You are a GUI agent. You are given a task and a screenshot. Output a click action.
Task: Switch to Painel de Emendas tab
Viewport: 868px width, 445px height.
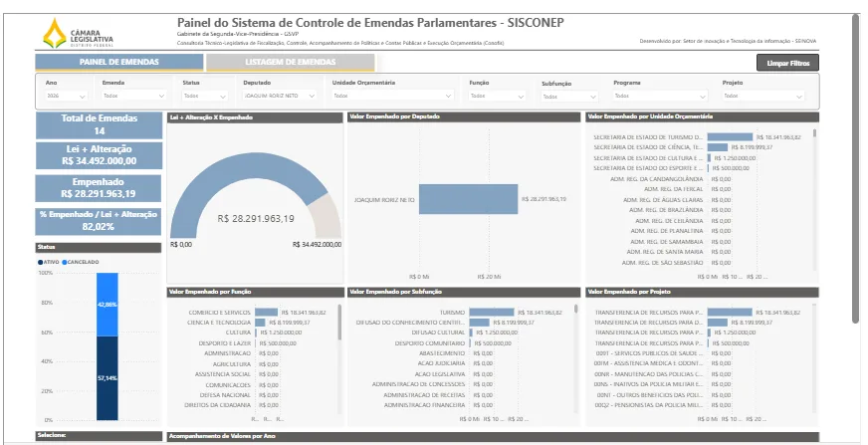tap(119, 62)
